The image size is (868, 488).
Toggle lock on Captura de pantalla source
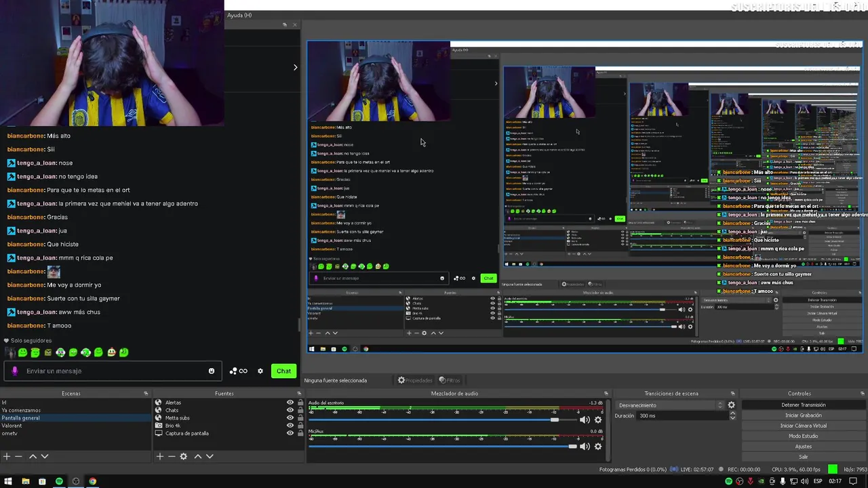300,434
